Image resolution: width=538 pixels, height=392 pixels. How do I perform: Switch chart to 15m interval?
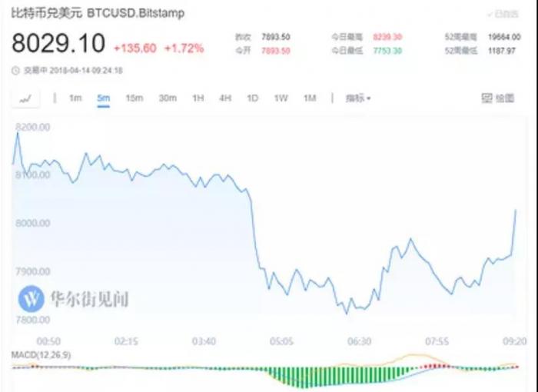[x=134, y=98]
